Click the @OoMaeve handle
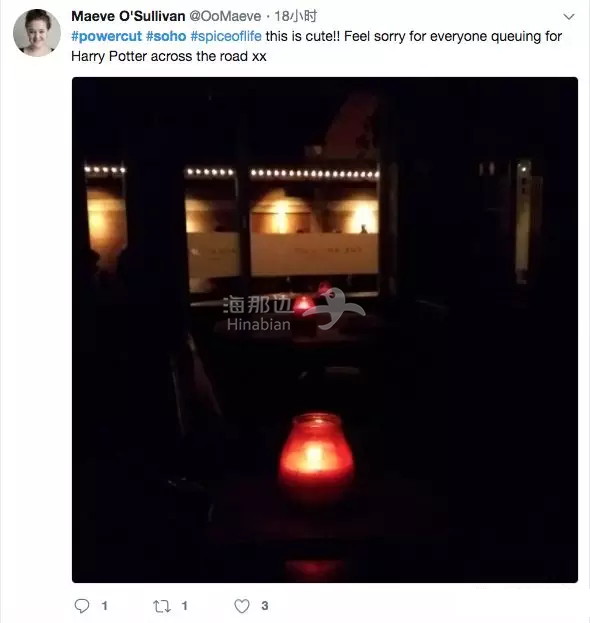This screenshot has width=590, height=623. coord(225,16)
